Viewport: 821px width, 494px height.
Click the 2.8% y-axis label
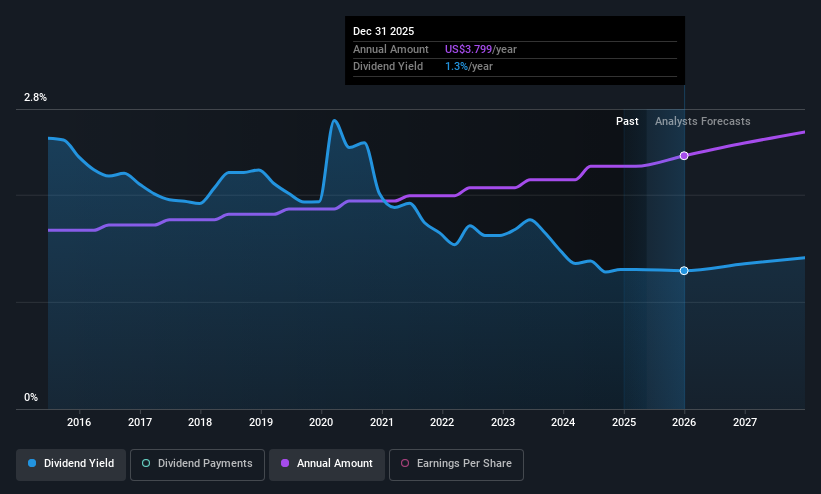[35, 97]
